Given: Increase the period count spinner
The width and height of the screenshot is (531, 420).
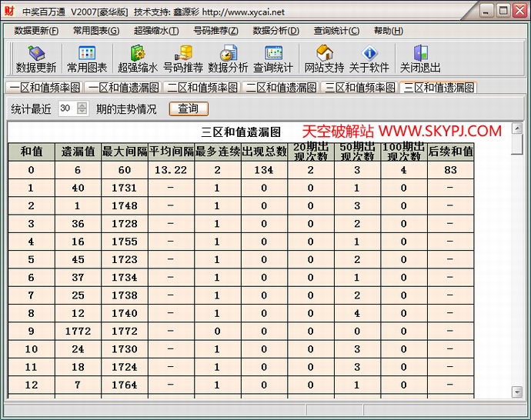Looking at the screenshot, I should coord(82,105).
